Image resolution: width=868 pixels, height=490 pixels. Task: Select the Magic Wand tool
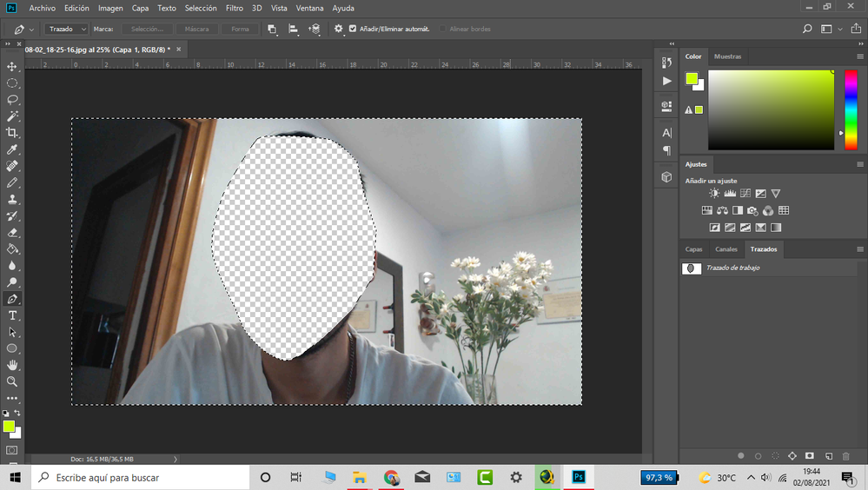tap(12, 116)
